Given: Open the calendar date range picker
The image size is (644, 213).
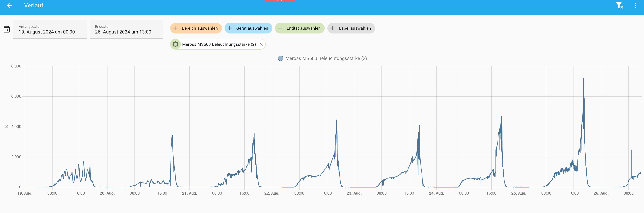Looking at the screenshot, I should [x=7, y=29].
